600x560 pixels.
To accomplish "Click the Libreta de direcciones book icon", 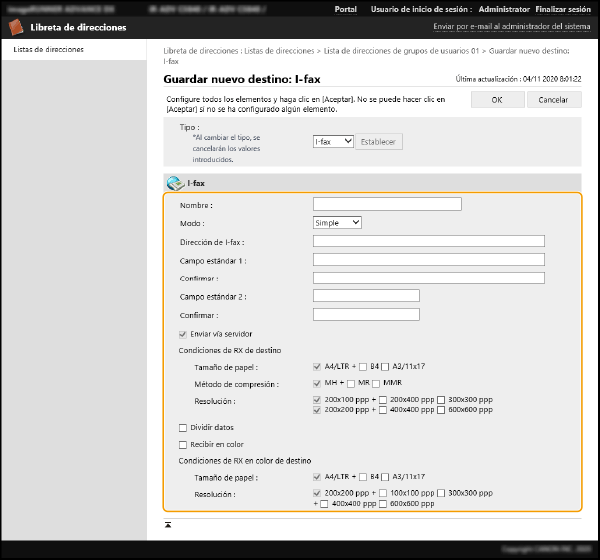I will pyautogui.click(x=17, y=27).
